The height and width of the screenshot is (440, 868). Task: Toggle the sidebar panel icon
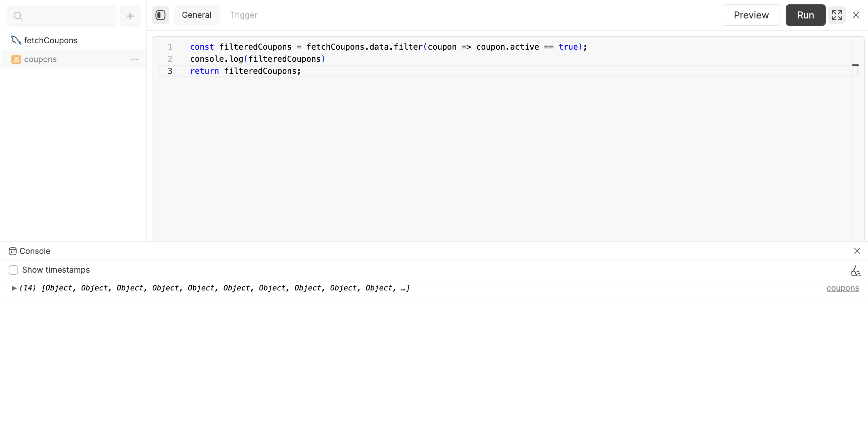pos(160,15)
